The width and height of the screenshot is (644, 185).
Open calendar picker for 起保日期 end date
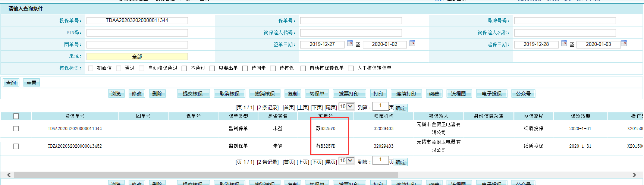tap(623, 43)
